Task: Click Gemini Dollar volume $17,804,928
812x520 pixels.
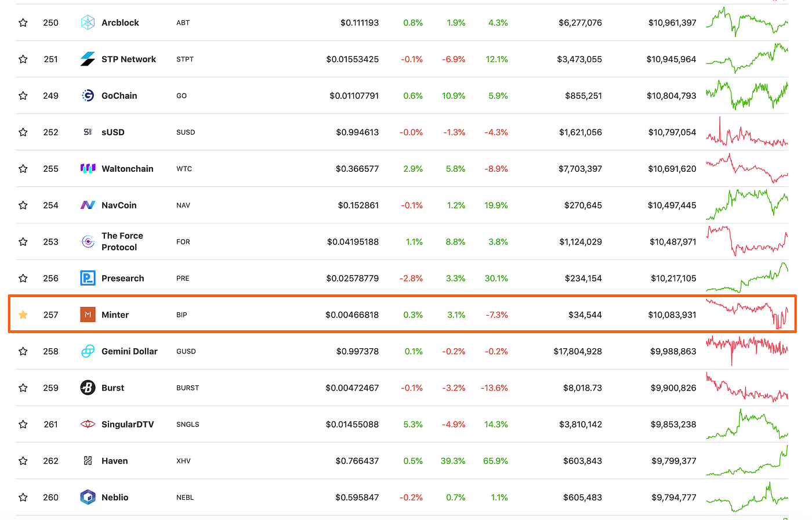Action: pos(578,352)
